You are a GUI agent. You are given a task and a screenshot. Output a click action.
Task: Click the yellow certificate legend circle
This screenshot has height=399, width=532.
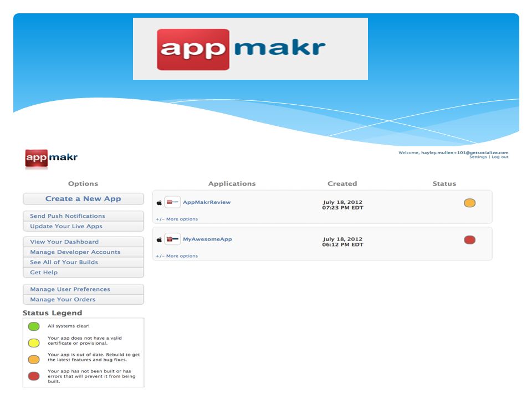(34, 342)
